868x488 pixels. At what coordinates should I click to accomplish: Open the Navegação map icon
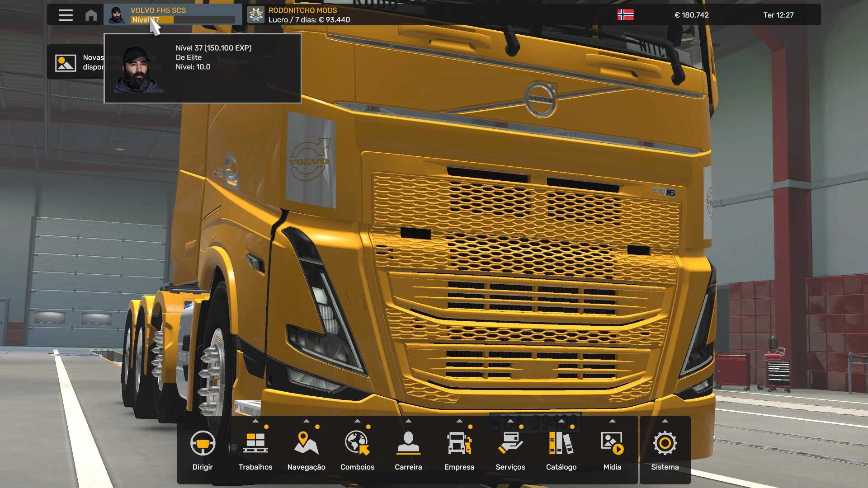coord(306,443)
